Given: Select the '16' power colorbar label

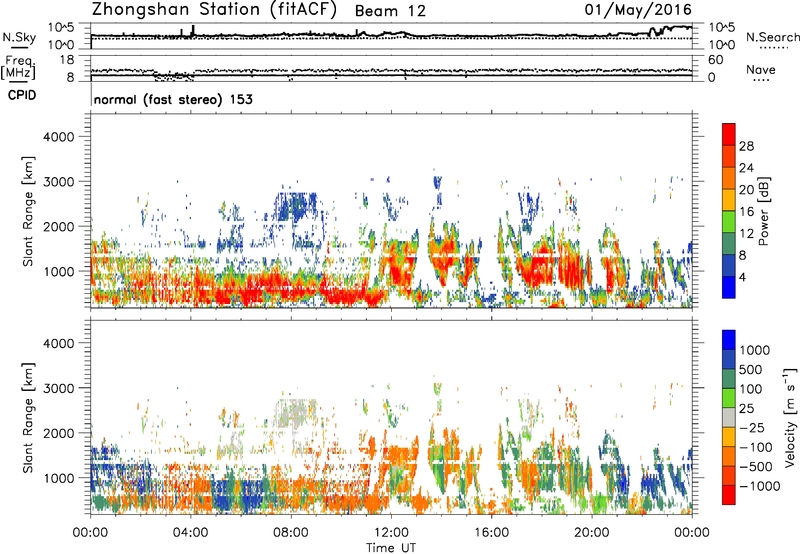Looking at the screenshot, I should [x=746, y=212].
